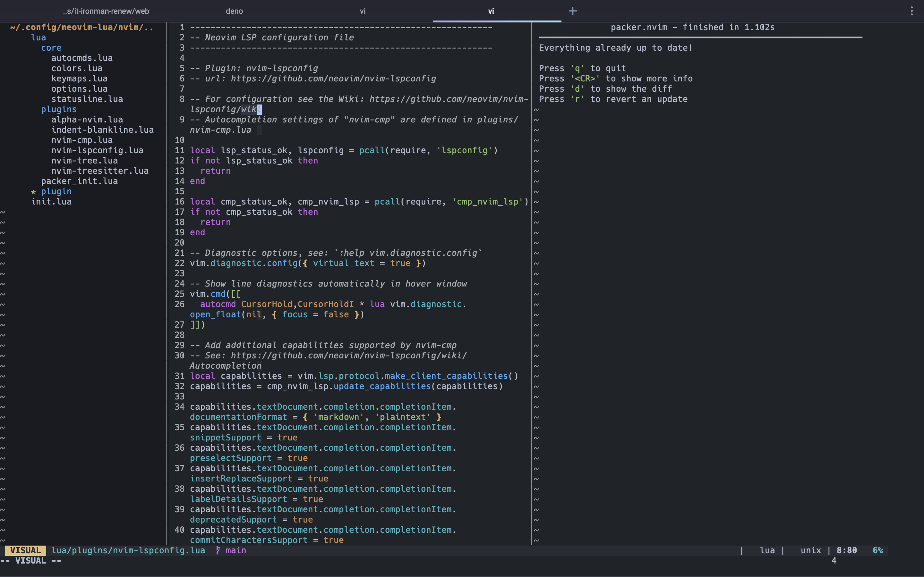
Task: Click the 6% scroll position indicator
Action: click(x=877, y=550)
